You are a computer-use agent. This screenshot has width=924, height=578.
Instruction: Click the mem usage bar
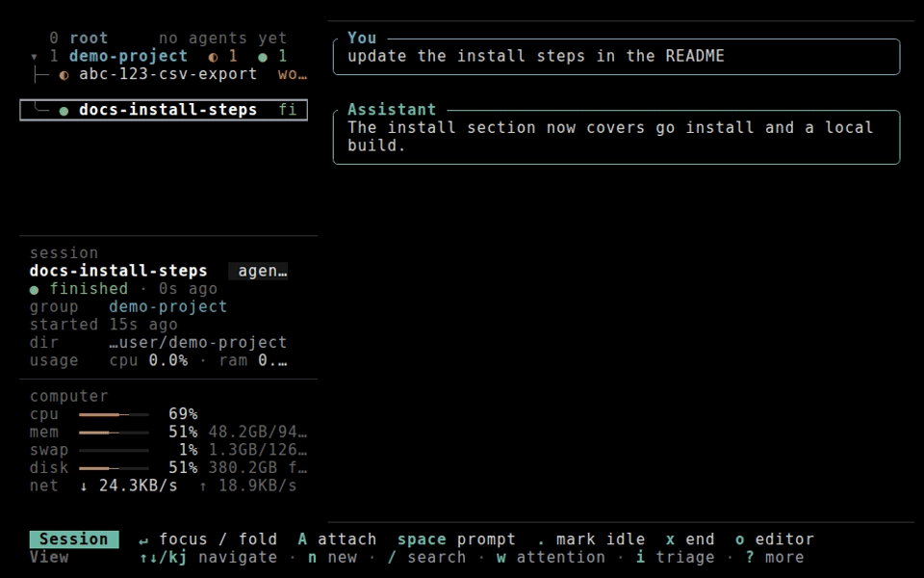pyautogui.click(x=114, y=433)
